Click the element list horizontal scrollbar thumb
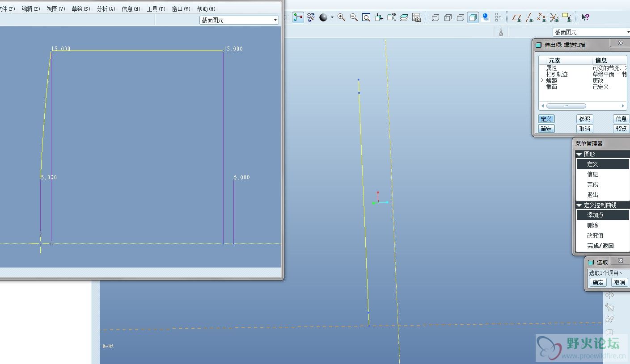 coord(566,106)
